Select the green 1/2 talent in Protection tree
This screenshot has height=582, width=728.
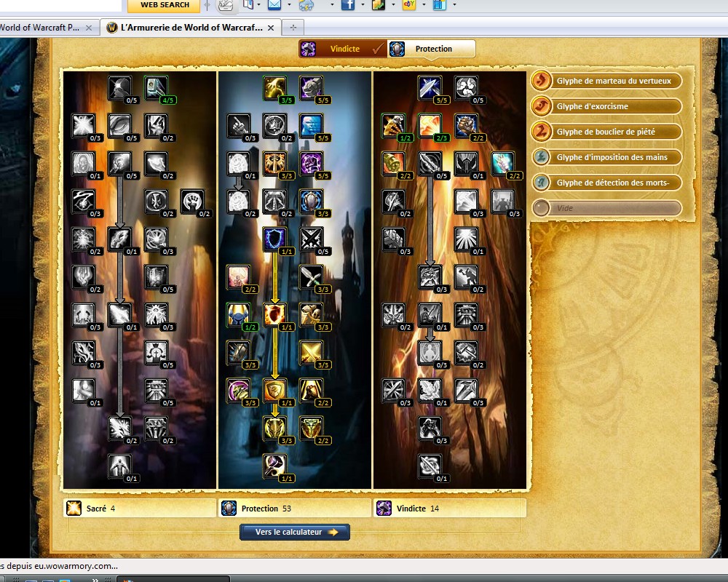(x=239, y=315)
